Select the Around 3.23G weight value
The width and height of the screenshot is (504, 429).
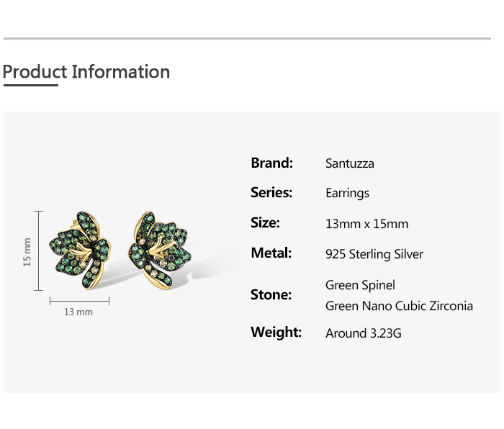pyautogui.click(x=363, y=333)
